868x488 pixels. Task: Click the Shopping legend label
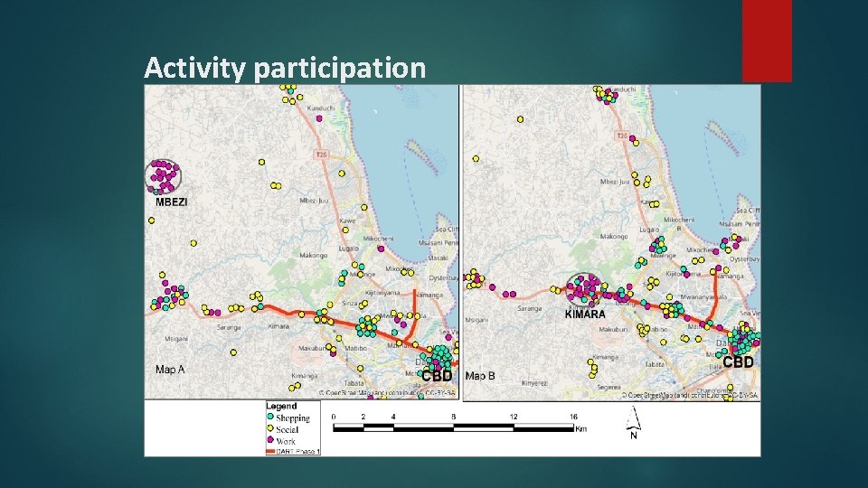pyautogui.click(x=293, y=418)
